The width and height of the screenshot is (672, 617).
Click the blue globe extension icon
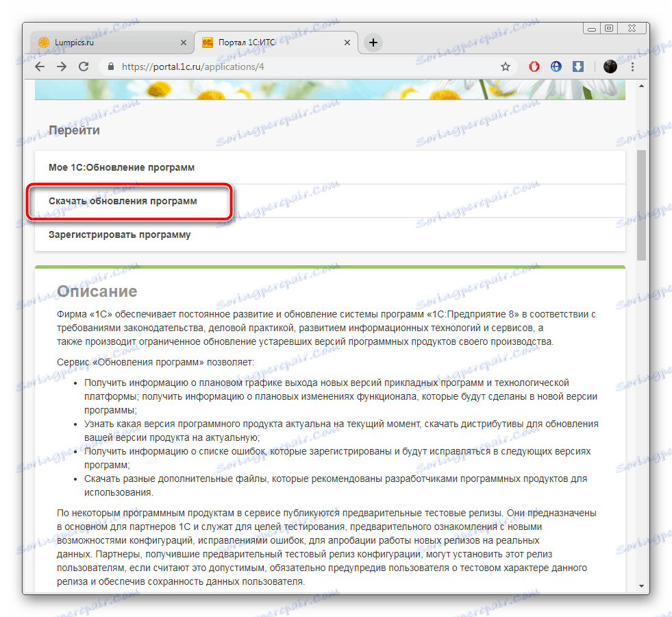click(x=556, y=66)
